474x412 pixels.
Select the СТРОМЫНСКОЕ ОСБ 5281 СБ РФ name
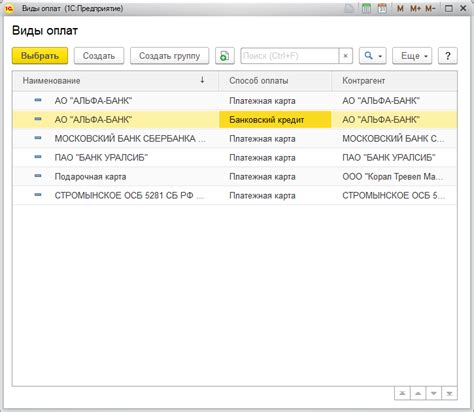pos(129,195)
